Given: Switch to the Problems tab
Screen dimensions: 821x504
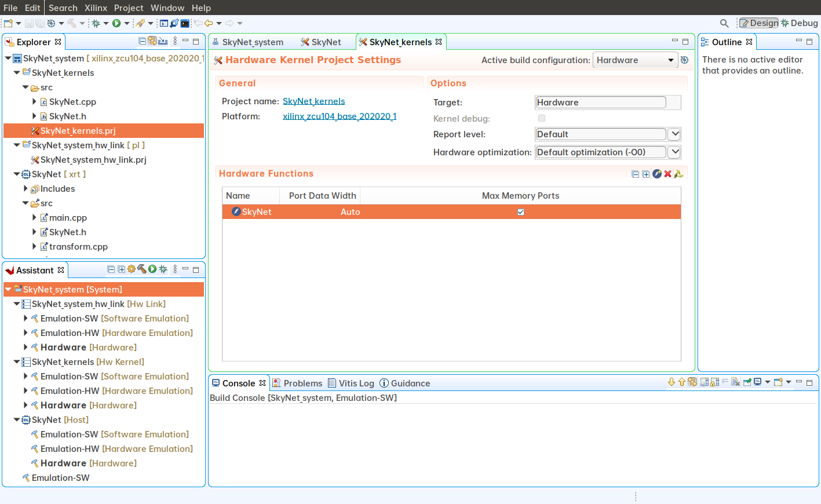Looking at the screenshot, I should click(297, 383).
